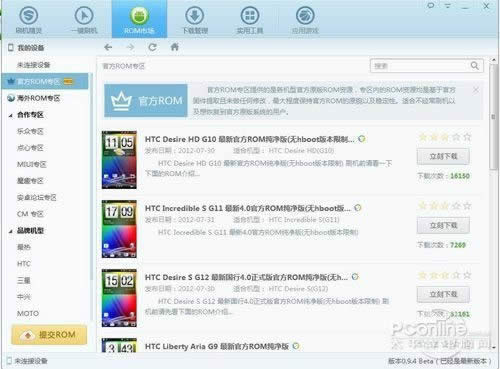Click the star rating for Desire S G12

point(445,275)
